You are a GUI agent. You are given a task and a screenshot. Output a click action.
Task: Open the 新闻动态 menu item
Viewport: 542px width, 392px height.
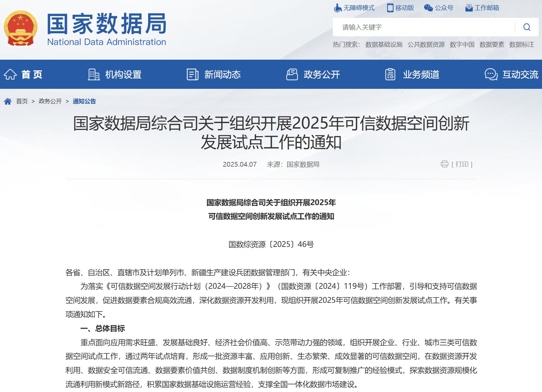(222, 74)
